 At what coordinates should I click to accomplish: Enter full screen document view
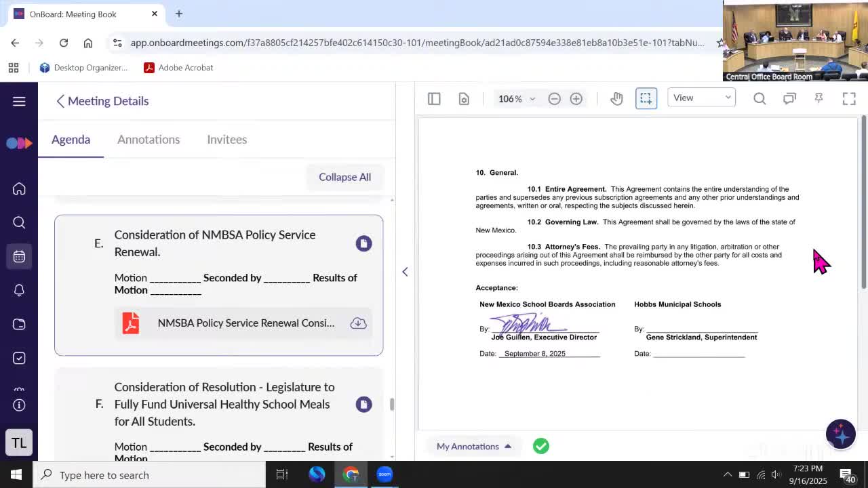point(849,98)
